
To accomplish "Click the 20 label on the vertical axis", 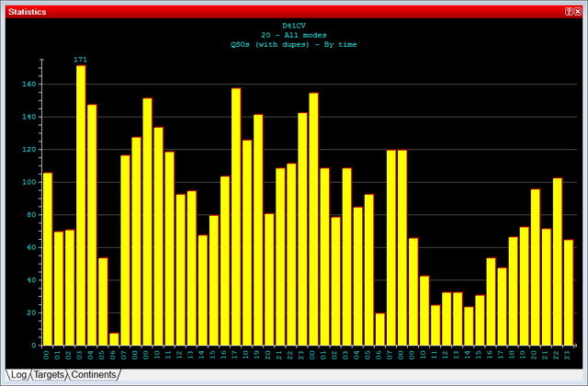I will (x=29, y=312).
